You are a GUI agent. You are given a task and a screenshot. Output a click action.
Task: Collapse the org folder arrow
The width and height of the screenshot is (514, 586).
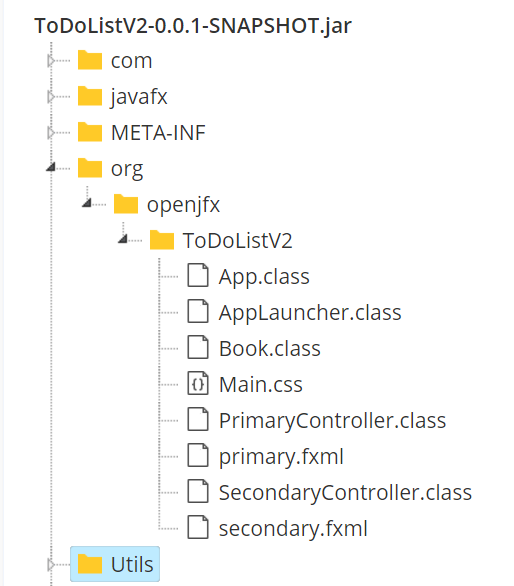[x=51, y=167]
